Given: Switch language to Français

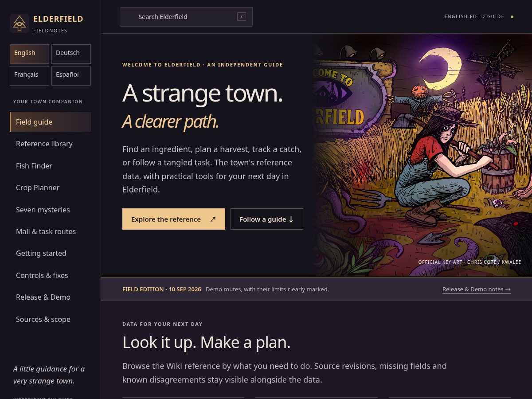Looking at the screenshot, I should pos(29,76).
